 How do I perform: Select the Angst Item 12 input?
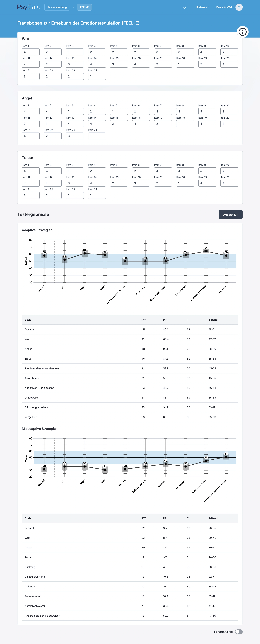coord(53,124)
